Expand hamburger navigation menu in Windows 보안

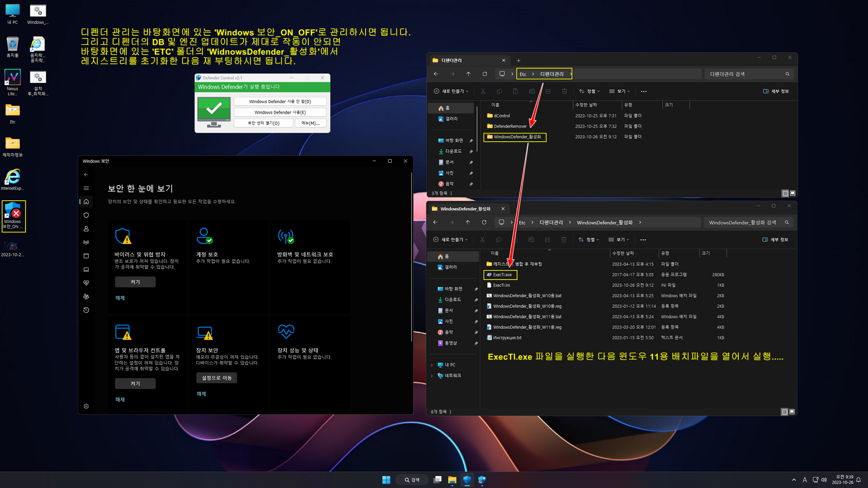86,188
